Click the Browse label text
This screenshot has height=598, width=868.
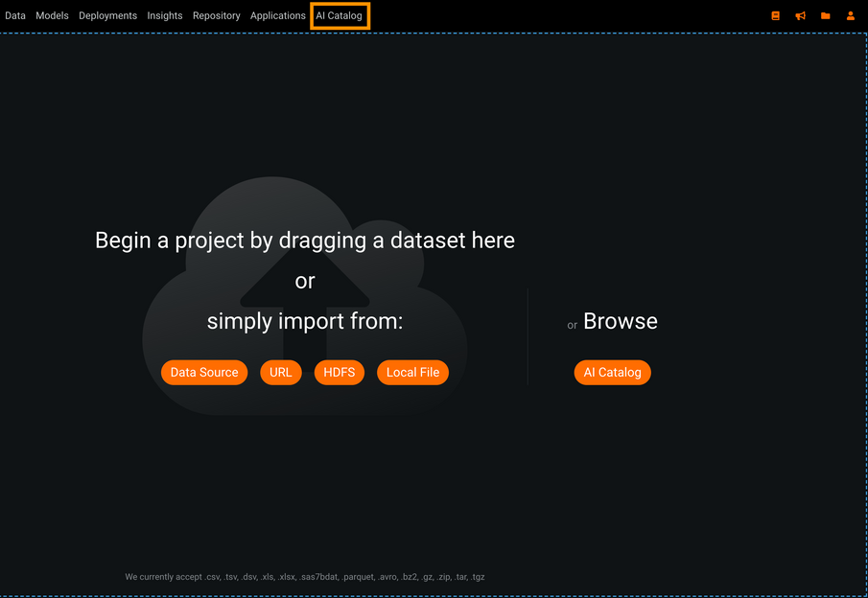click(x=620, y=322)
